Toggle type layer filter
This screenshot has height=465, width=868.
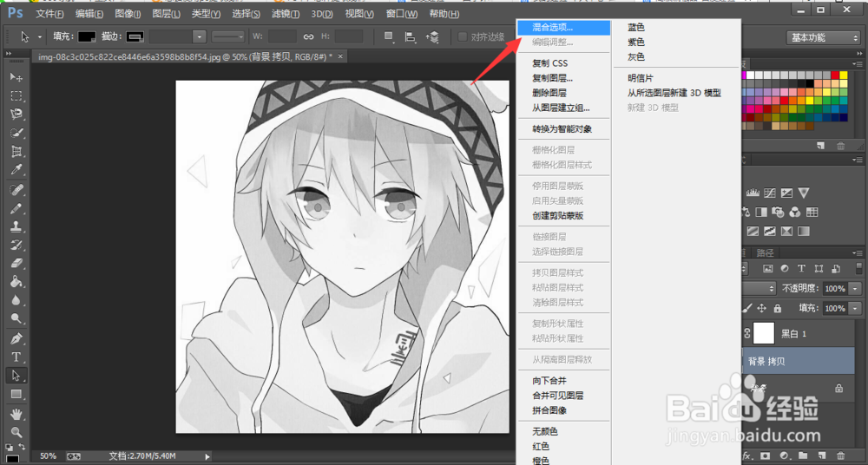(x=801, y=268)
